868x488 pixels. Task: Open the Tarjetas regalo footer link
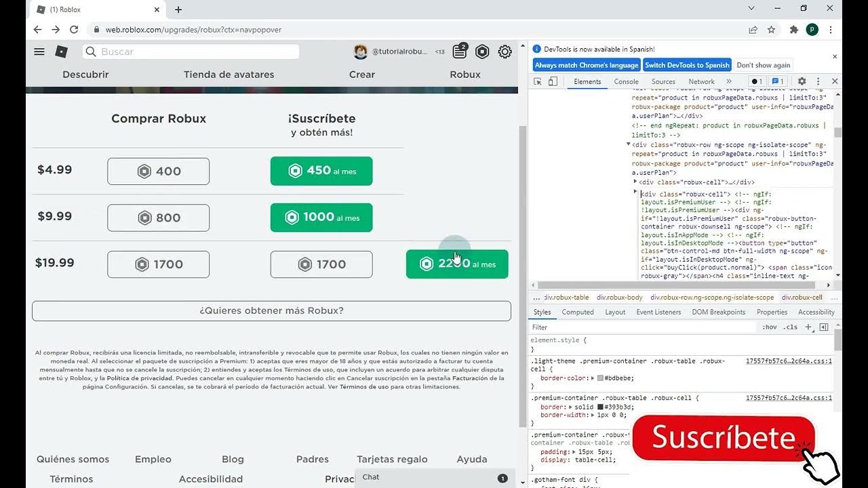point(392,459)
